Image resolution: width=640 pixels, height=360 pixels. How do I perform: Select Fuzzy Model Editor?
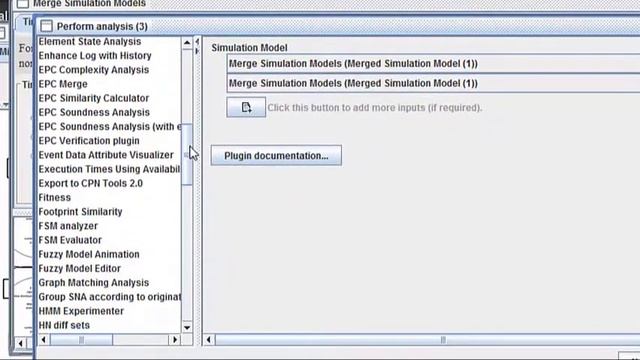80,269
